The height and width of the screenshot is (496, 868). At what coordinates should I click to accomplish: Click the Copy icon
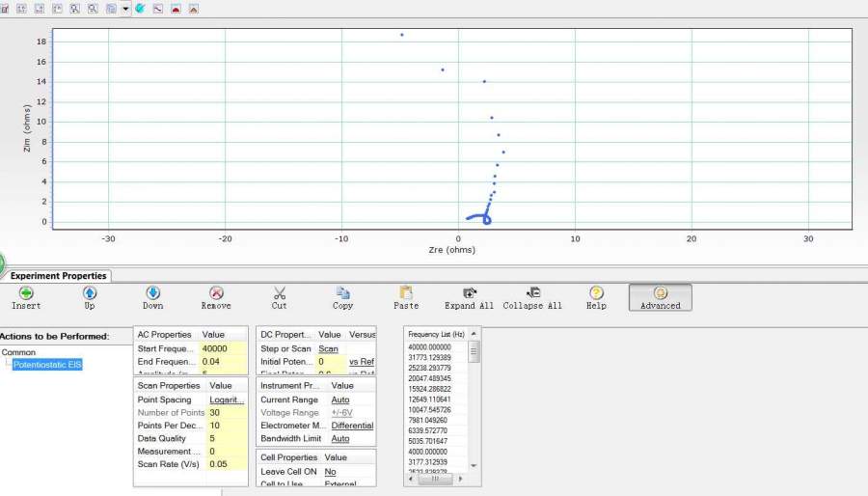pyautogui.click(x=342, y=293)
